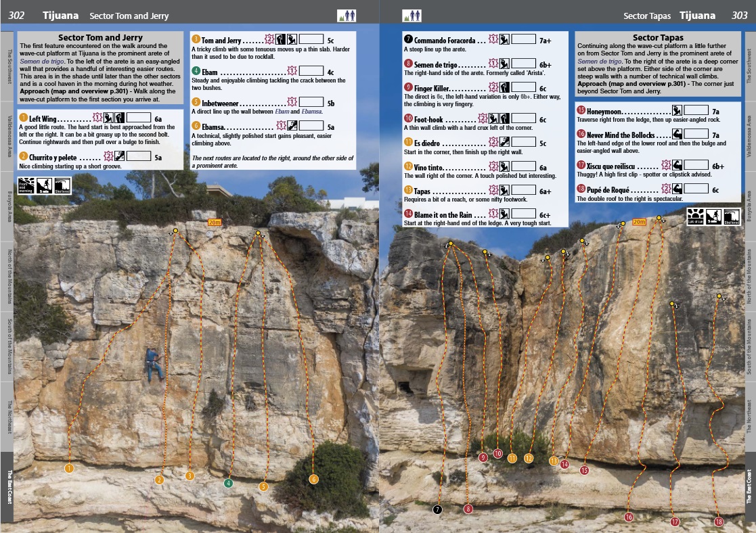Click the technical climbing icon beside Honeymoon
The image size is (756, 533).
click(x=677, y=110)
